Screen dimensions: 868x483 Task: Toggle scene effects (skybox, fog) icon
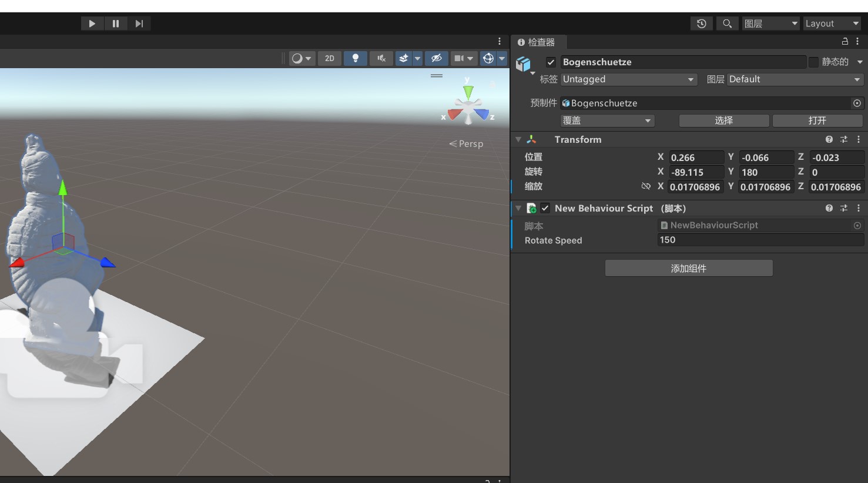[404, 58]
